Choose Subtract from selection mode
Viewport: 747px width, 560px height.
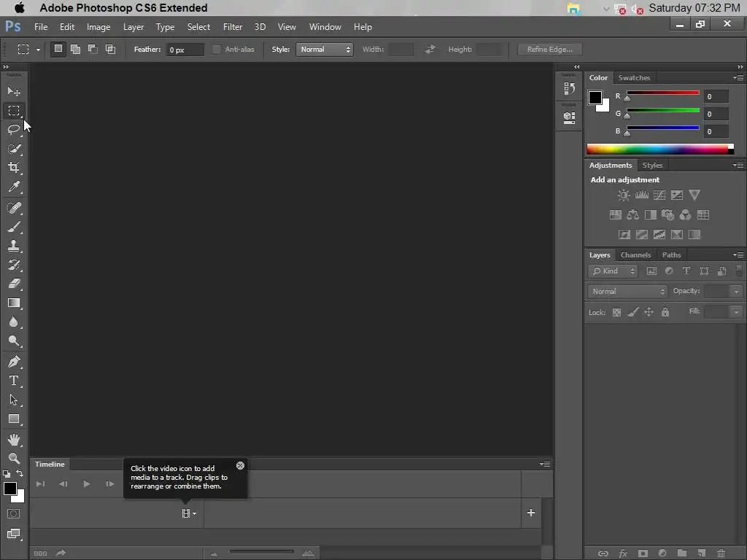(x=93, y=49)
